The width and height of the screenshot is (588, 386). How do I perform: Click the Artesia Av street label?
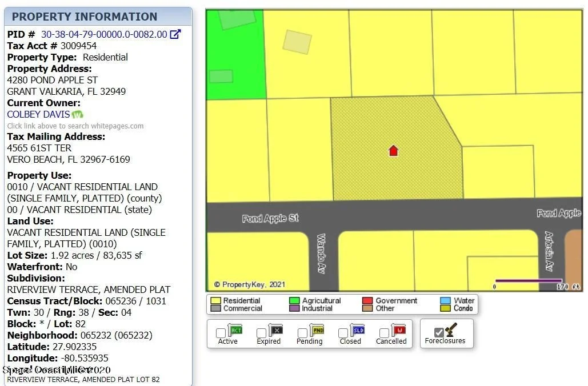549,251
